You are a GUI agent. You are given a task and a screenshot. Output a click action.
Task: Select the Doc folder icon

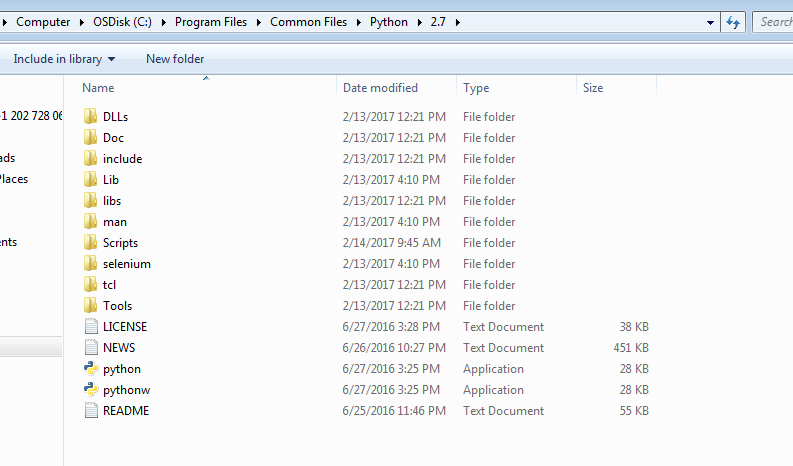pos(91,138)
